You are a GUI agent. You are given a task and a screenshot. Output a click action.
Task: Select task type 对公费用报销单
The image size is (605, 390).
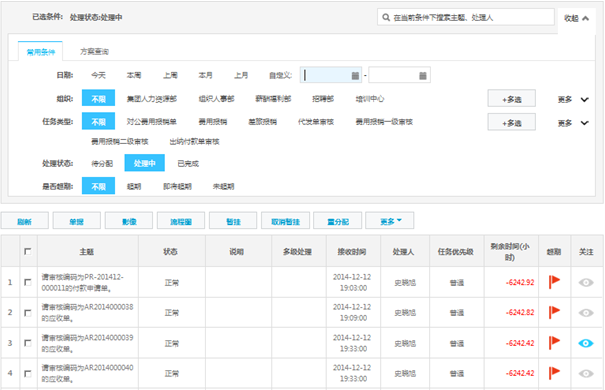[x=152, y=122]
